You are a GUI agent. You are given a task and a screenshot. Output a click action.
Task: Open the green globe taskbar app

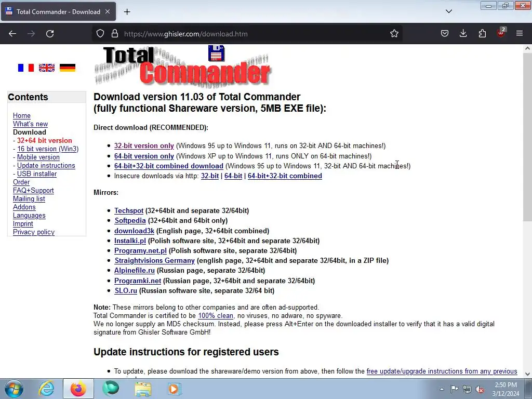pos(111,389)
